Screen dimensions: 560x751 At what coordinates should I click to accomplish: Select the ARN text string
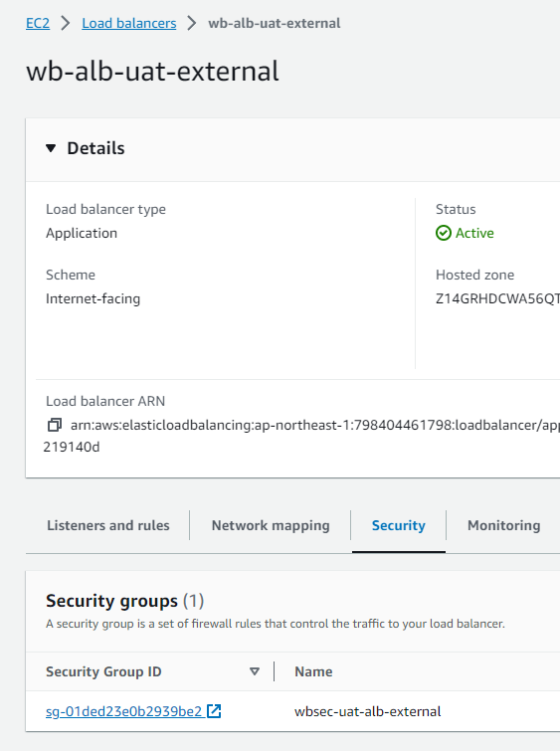pyautogui.click(x=314, y=425)
